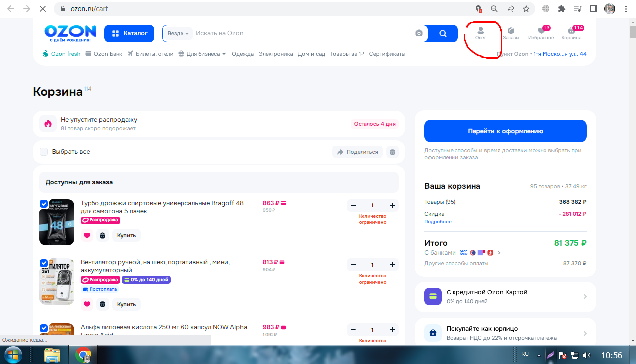Click the browser zoom magnifier icon
This screenshot has height=364, width=636.
coord(494,9)
